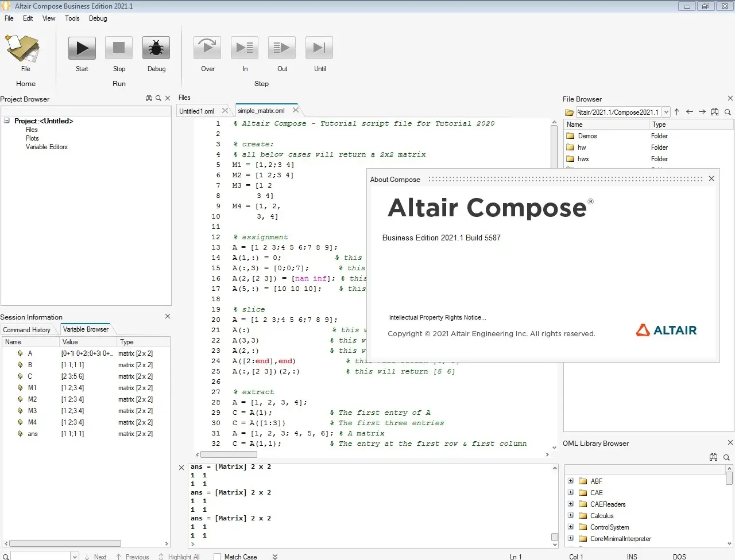Toggle the Match Case checkbox

217,557
